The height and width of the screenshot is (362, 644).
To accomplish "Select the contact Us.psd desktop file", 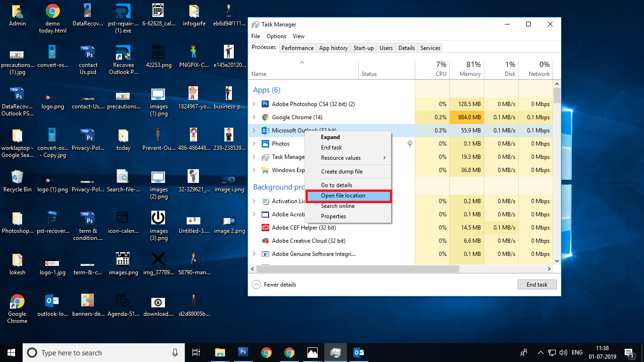I will point(88,60).
